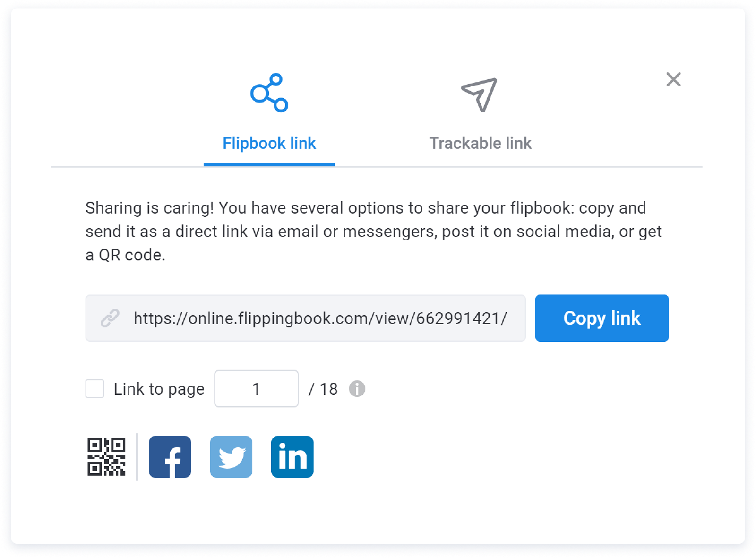
Task: Close the sharing dialog
Action: pos(673,80)
